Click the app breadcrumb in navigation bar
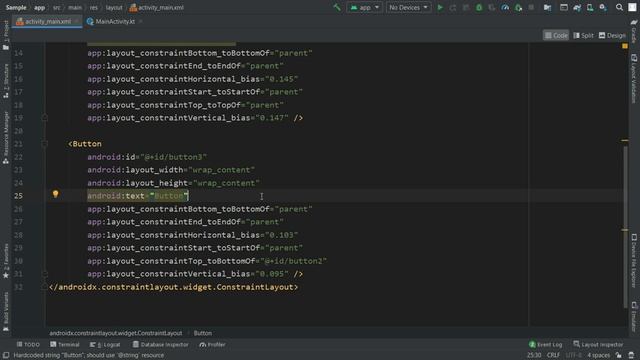The image size is (640, 360). click(x=40, y=7)
